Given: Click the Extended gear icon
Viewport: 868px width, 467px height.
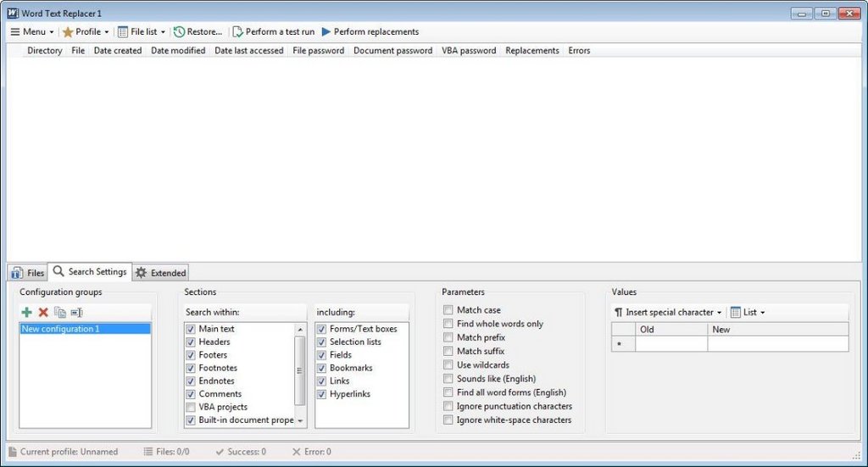Looking at the screenshot, I should (142, 273).
